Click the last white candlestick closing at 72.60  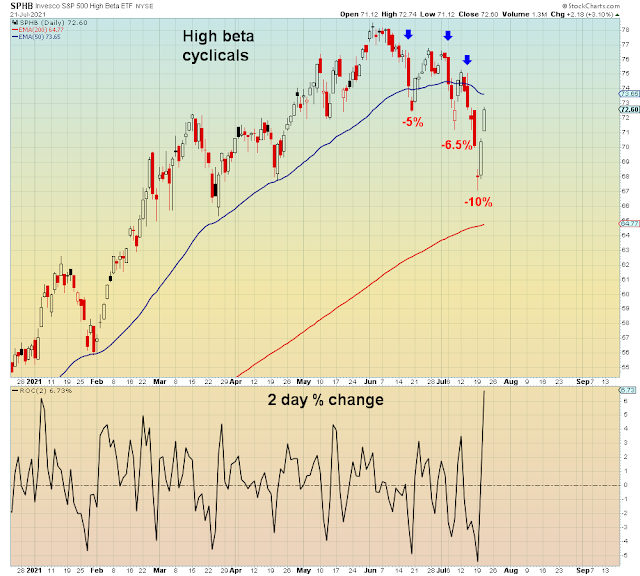[484, 120]
